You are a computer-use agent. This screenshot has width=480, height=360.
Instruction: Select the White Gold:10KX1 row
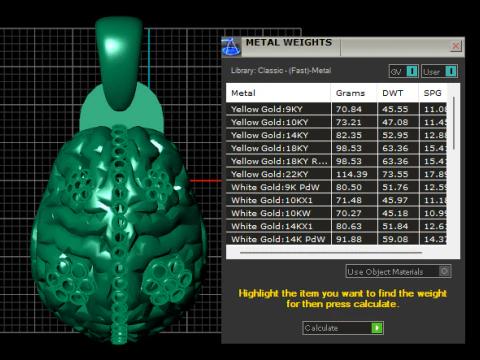336,200
